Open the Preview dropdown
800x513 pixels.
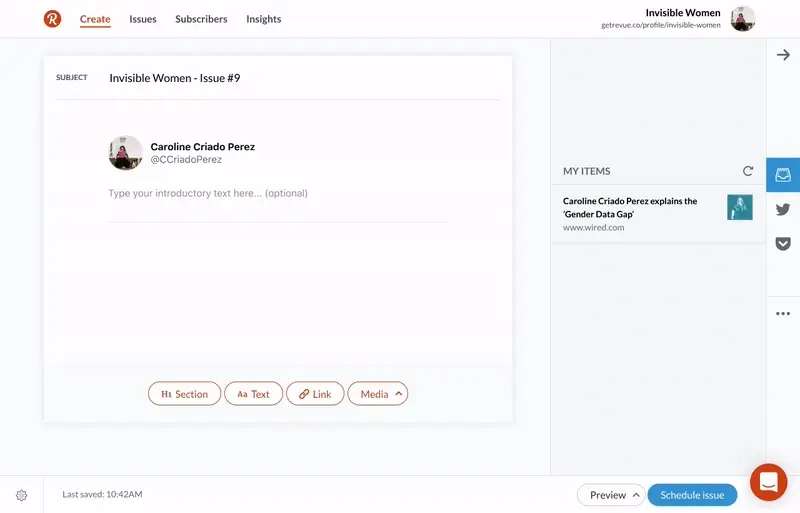611,495
